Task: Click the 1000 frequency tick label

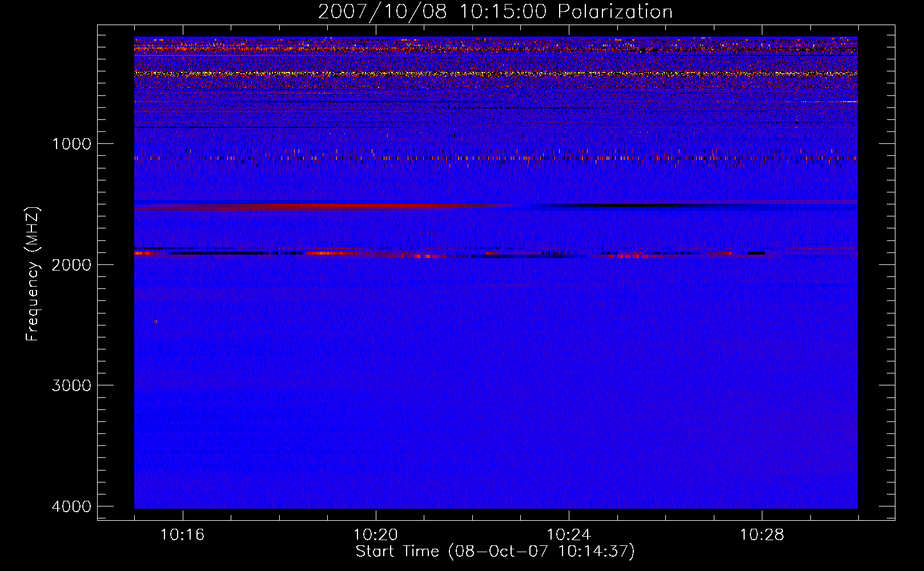Action: tap(71, 144)
